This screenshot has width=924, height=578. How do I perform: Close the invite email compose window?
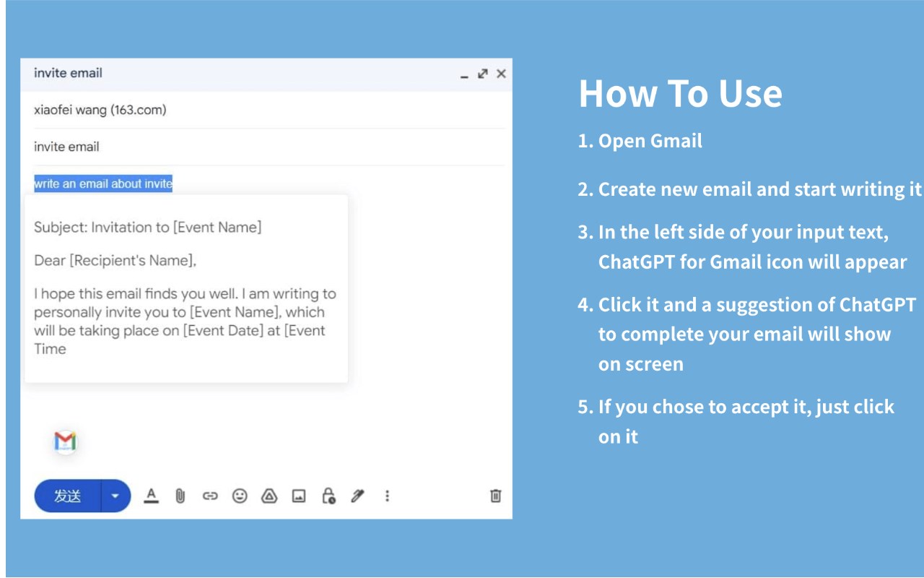(x=501, y=74)
